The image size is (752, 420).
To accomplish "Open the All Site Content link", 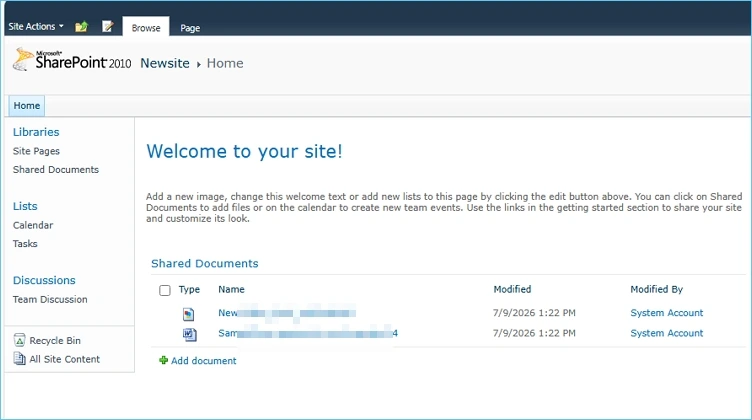I will coord(65,359).
